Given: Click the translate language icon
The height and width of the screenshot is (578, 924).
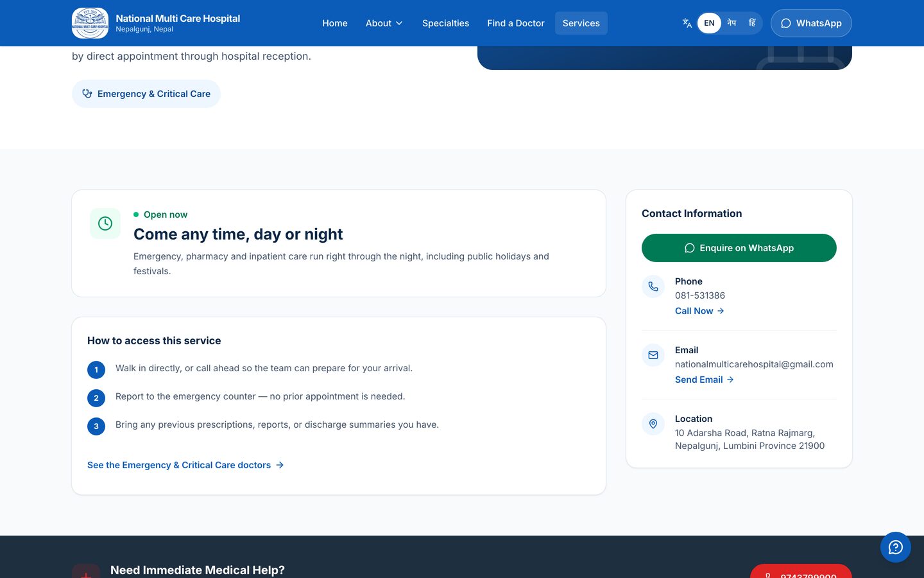Looking at the screenshot, I should [x=687, y=23].
